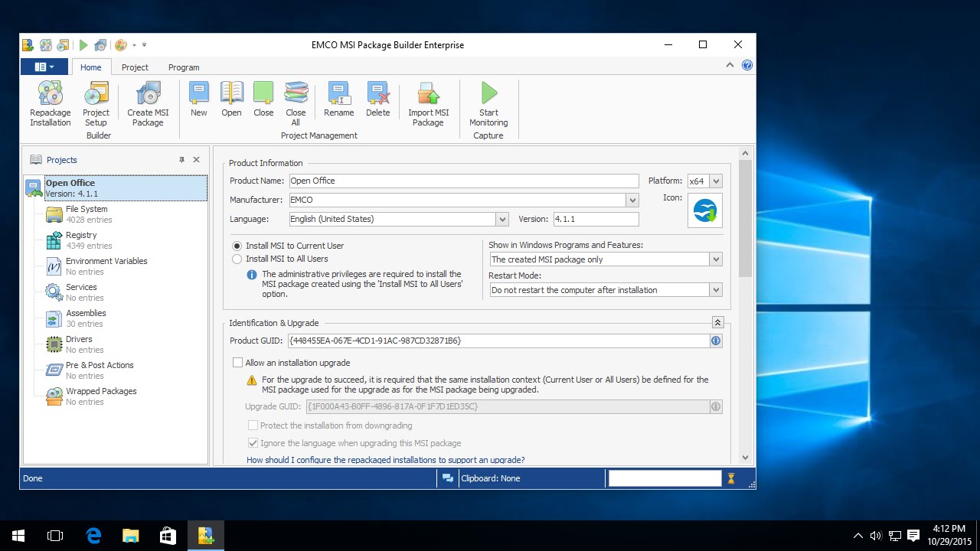Image resolution: width=980 pixels, height=551 pixels.
Task: Show hidden system tray icons
Action: (x=857, y=536)
